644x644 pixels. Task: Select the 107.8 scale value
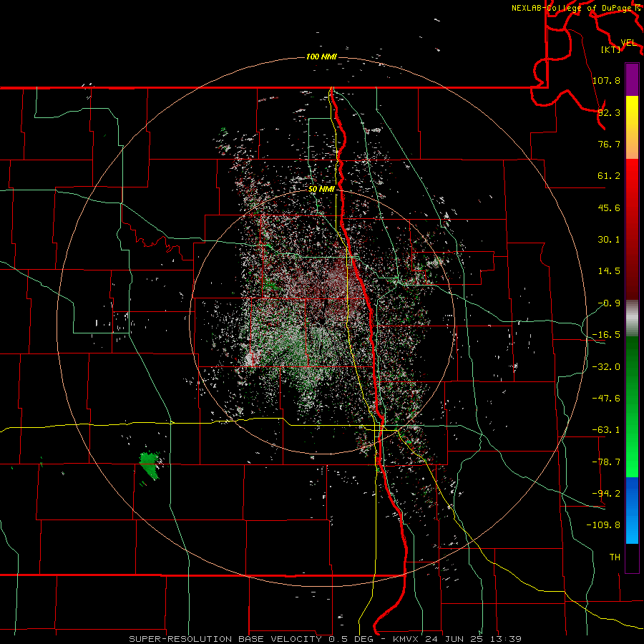(606, 80)
